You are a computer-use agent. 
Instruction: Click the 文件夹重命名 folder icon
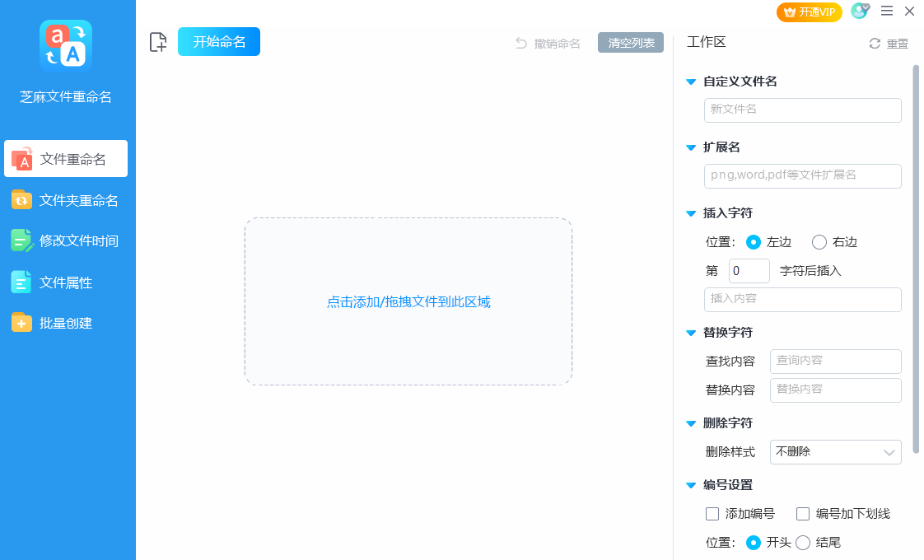point(21,200)
